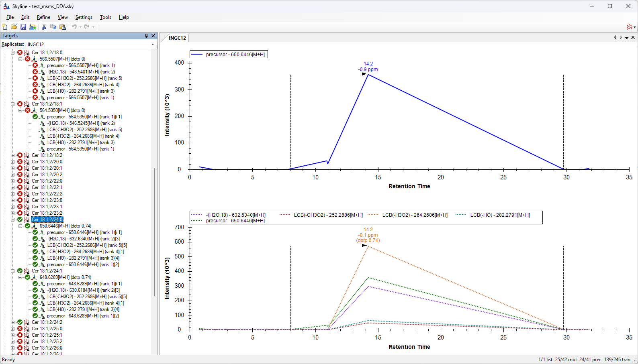Open the Settings menu

(x=84, y=17)
